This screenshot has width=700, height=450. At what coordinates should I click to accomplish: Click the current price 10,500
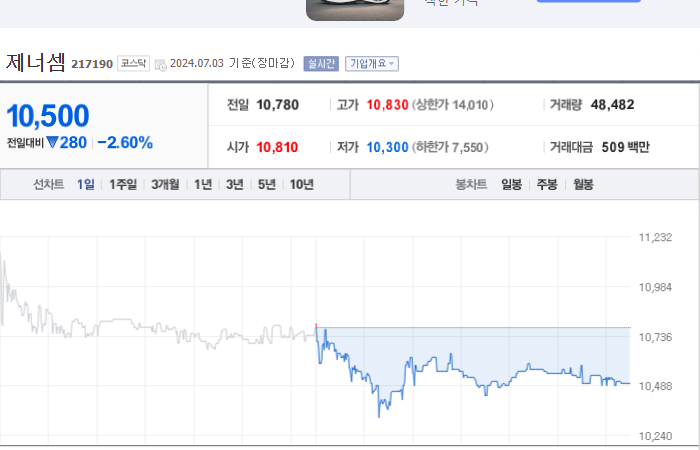pyautogui.click(x=48, y=116)
